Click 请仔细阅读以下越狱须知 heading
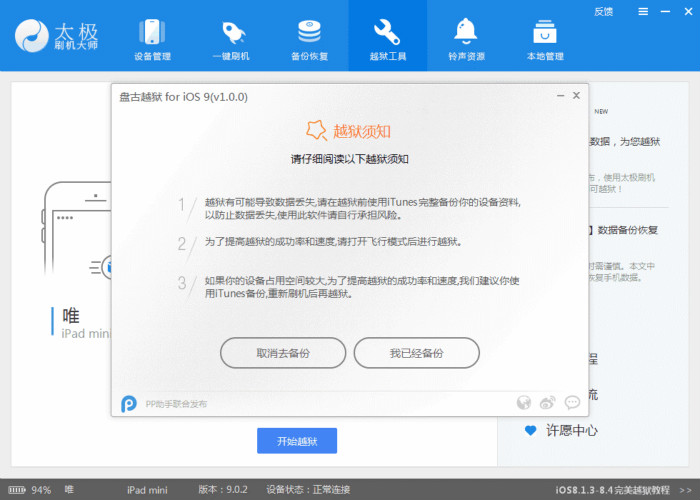Screen dimensions: 700x500 [x=350, y=159]
